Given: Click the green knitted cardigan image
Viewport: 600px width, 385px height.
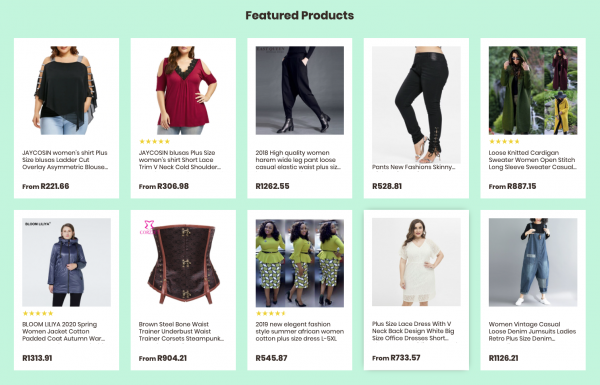Looking at the screenshot, I should click(533, 90).
